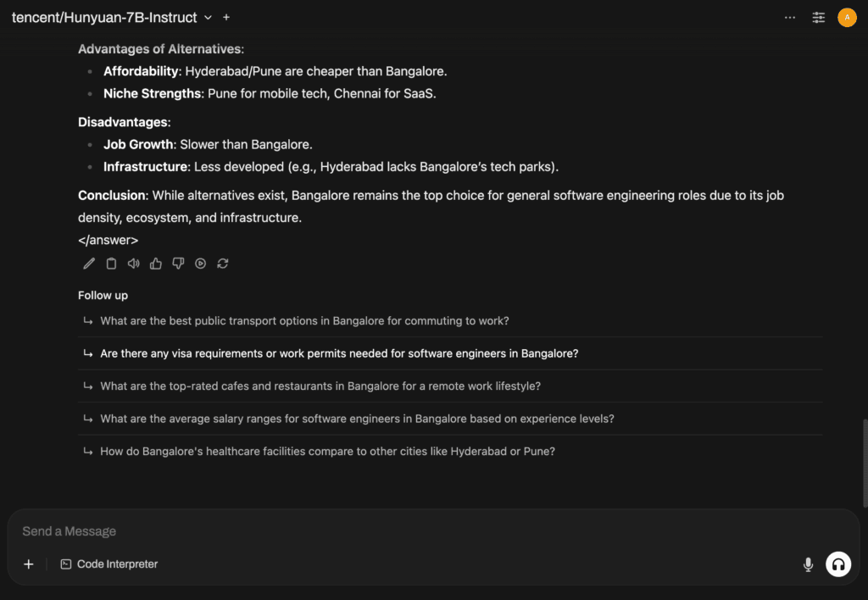
Task: Open the model selector dropdown chevron
Action: 209,18
